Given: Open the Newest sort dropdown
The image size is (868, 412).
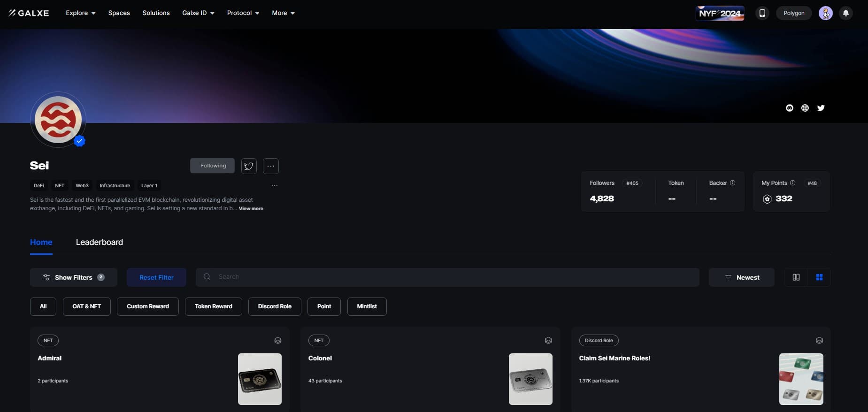Looking at the screenshot, I should pos(742,277).
